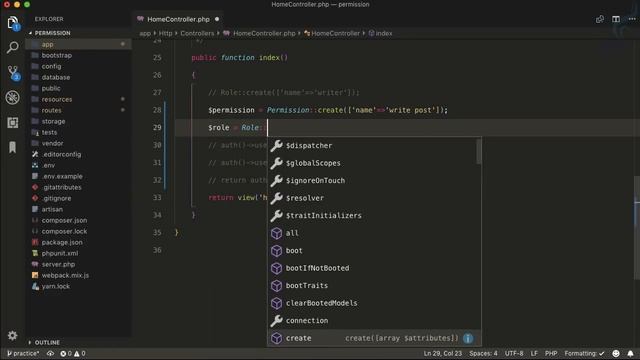The image size is (640, 360).
Task: Open errors and warnings count in status bar
Action: pyautogui.click(x=73, y=353)
